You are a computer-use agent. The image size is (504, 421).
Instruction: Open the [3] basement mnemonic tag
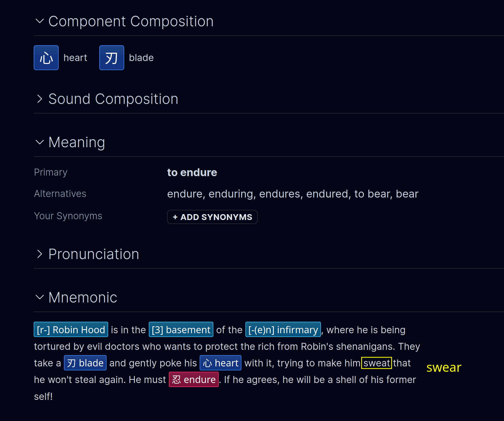click(181, 329)
